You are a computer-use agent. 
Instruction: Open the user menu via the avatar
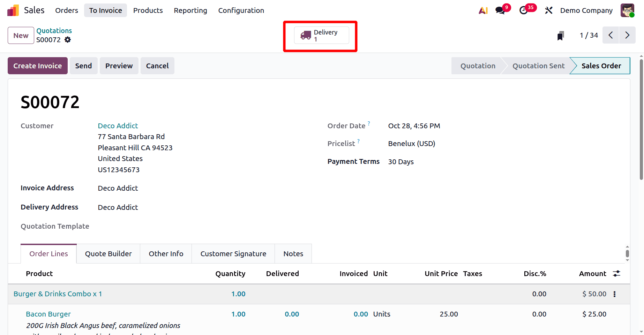627,10
